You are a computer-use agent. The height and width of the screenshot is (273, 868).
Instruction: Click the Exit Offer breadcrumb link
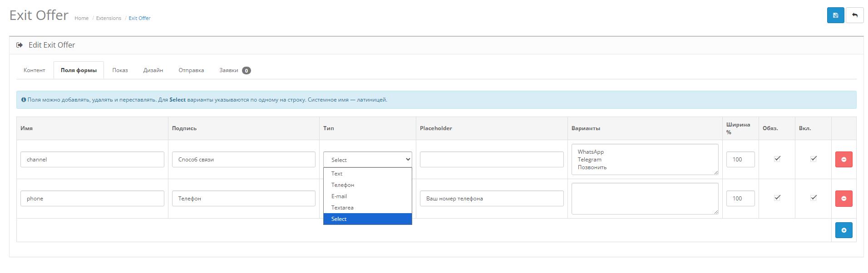coord(139,18)
